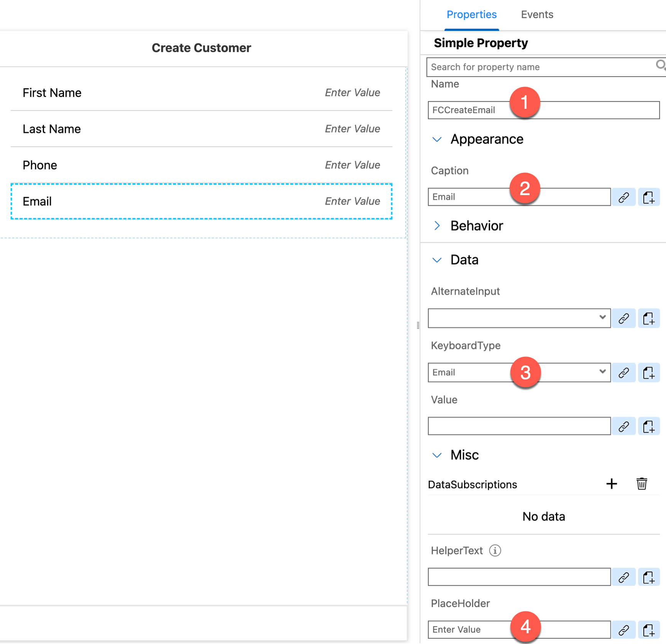666x644 pixels.
Task: Click the panel splitter handle between canvas and properties
Action: [x=418, y=325]
